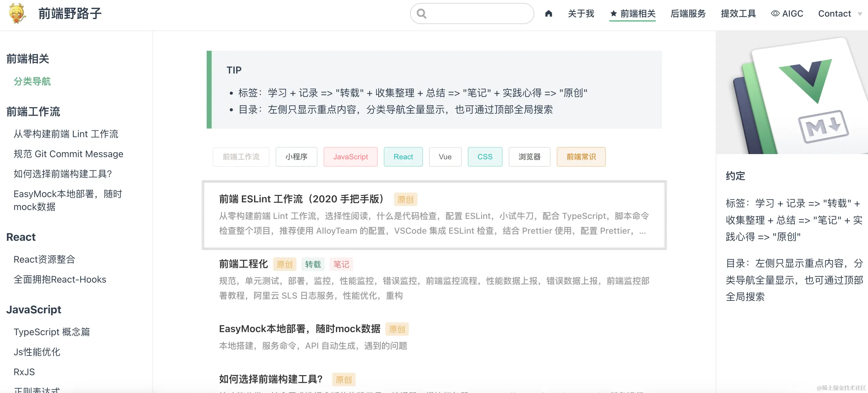Select the Vue filter tag
The height and width of the screenshot is (393, 868).
point(445,157)
